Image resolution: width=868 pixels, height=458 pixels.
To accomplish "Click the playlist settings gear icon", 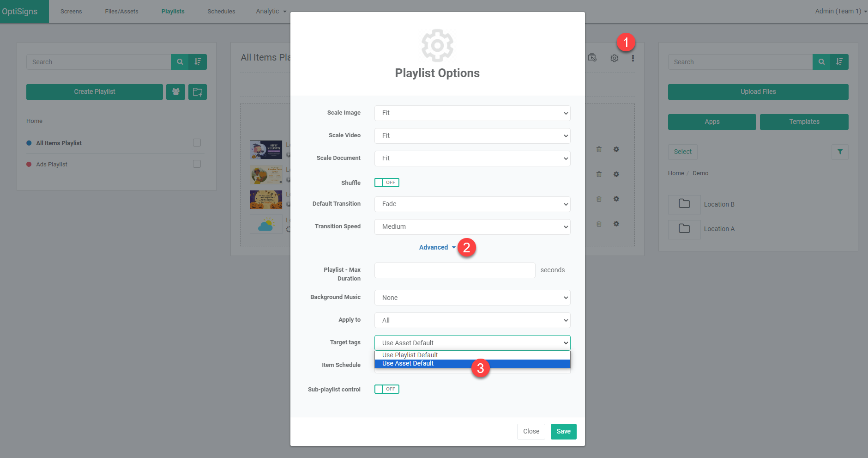I will point(614,58).
